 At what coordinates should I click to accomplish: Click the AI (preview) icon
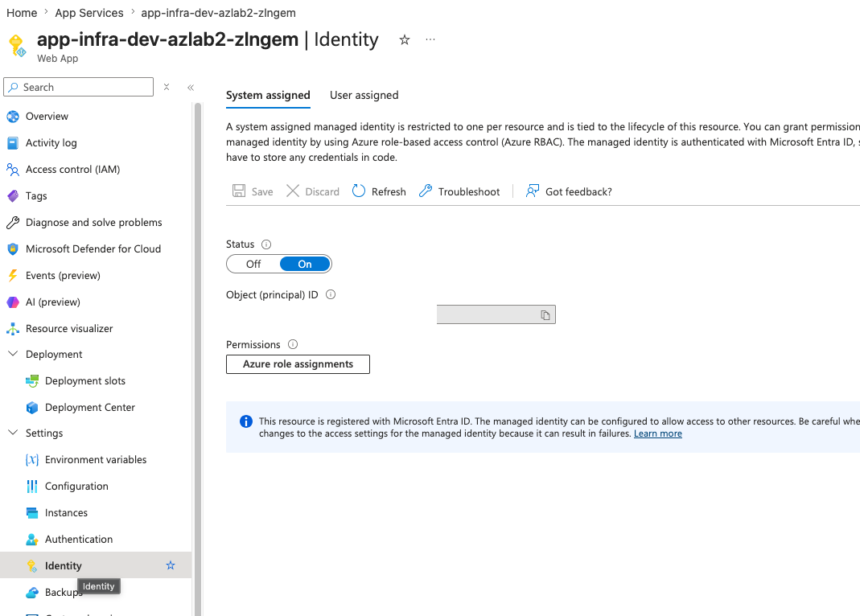click(x=13, y=302)
